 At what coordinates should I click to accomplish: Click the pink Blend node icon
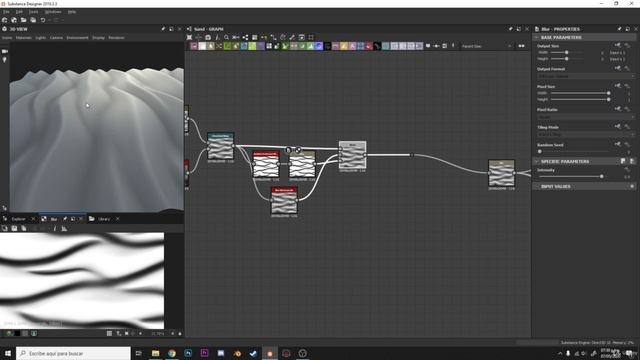coord(194,46)
